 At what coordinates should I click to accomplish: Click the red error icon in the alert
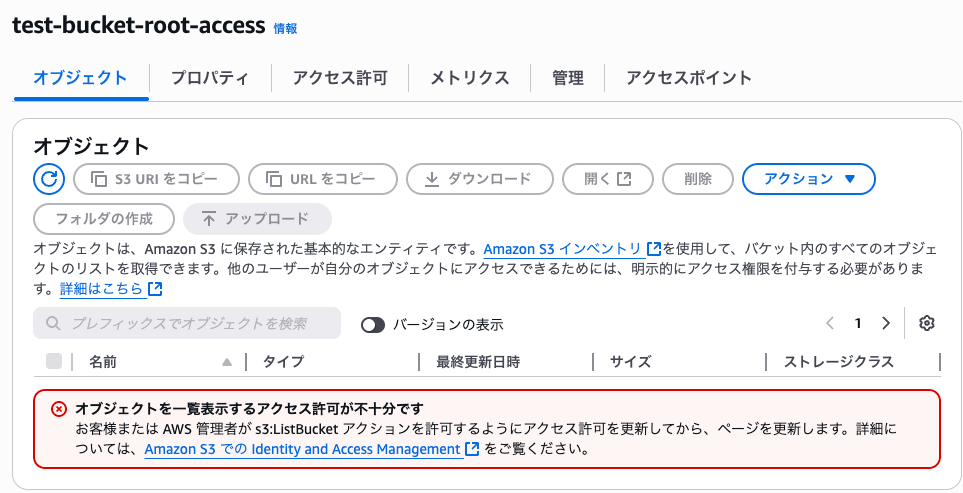[x=58, y=409]
